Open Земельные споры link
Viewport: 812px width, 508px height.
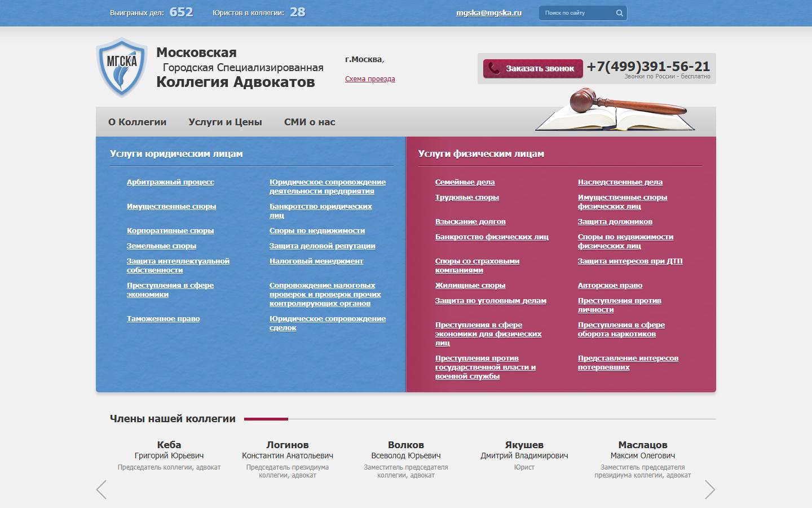pos(161,246)
